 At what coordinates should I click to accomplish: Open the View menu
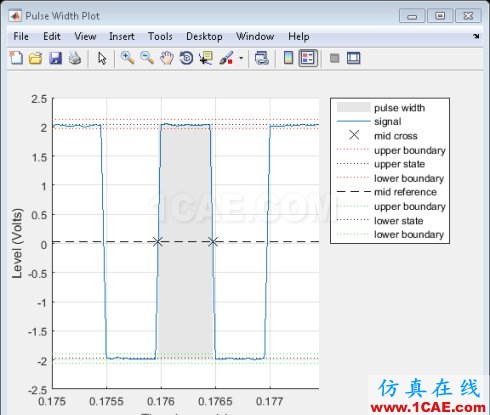coord(85,36)
